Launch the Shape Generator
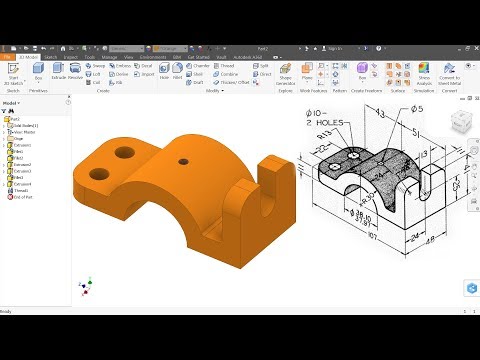 285,73
